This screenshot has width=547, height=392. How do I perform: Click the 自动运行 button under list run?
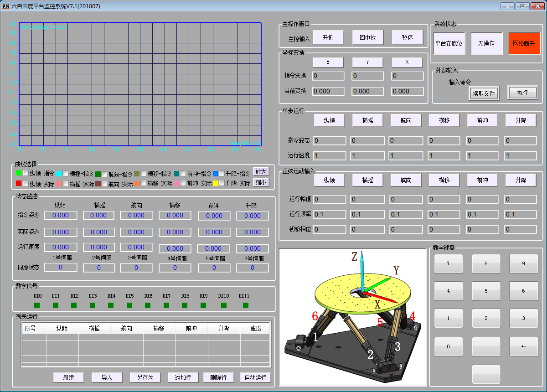(255, 377)
